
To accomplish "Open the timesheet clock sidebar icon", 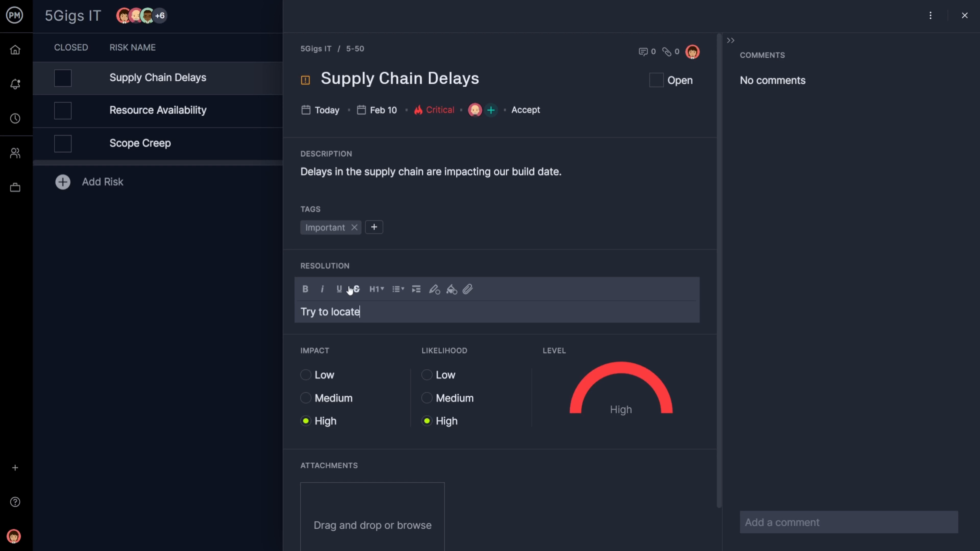I will click(x=15, y=118).
